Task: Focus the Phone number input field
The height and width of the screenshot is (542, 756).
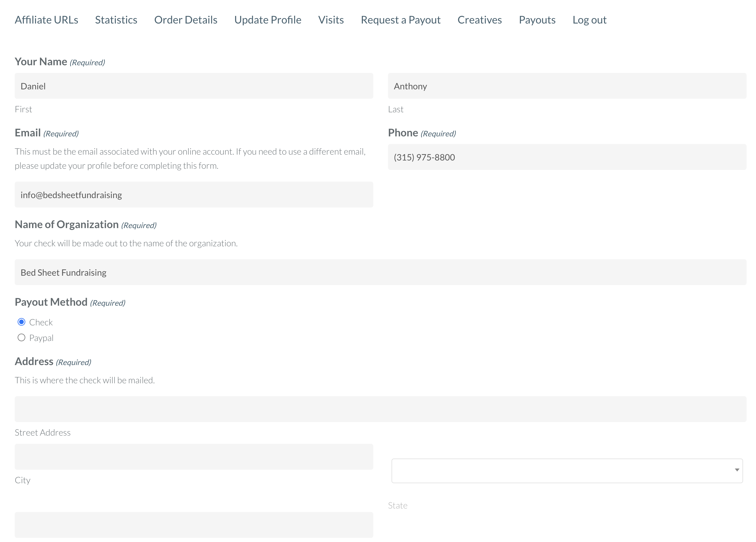Action: (x=567, y=157)
